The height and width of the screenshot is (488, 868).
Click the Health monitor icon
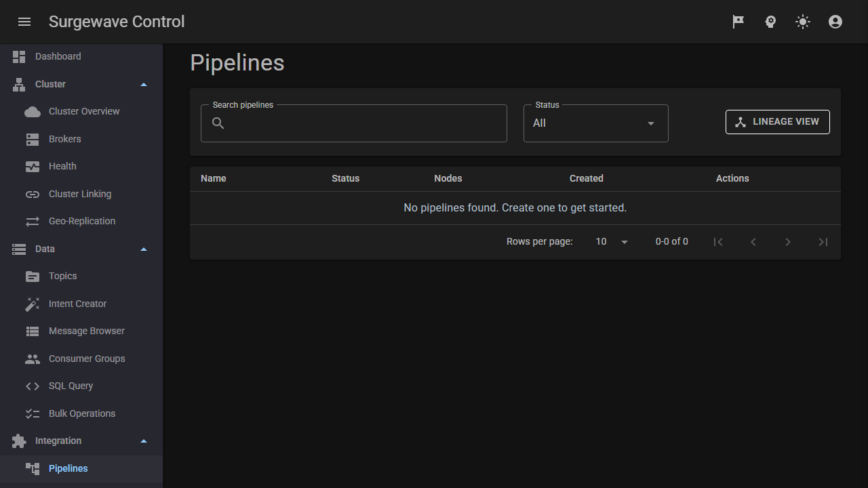point(33,167)
